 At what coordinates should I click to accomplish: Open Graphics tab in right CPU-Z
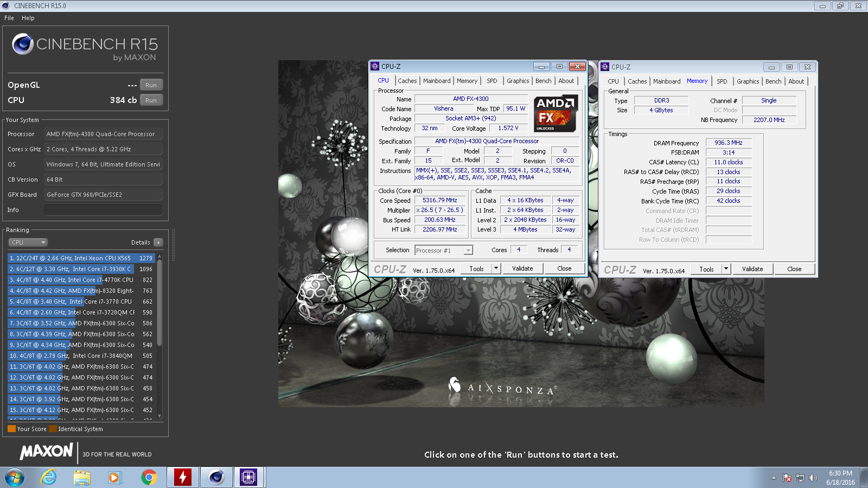point(748,81)
